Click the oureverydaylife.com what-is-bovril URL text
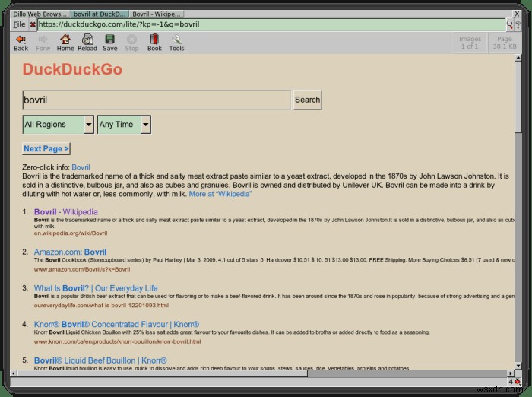 pyautogui.click(x=101, y=306)
